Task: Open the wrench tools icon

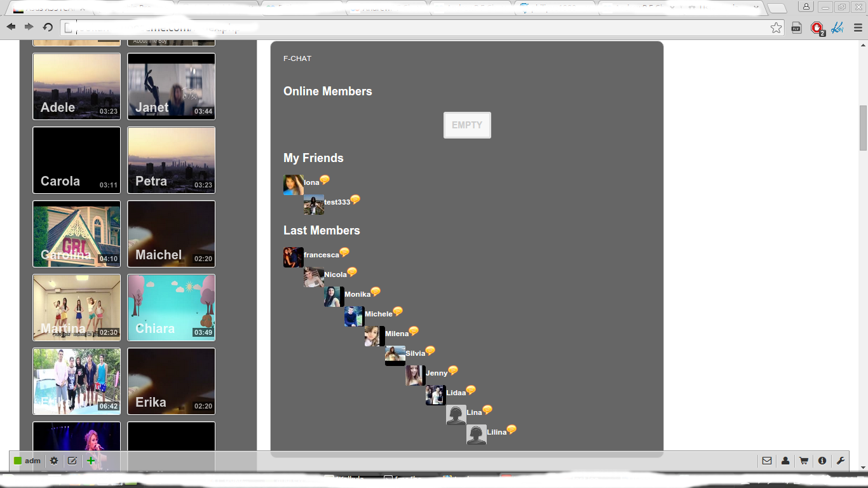Action: coord(841,461)
